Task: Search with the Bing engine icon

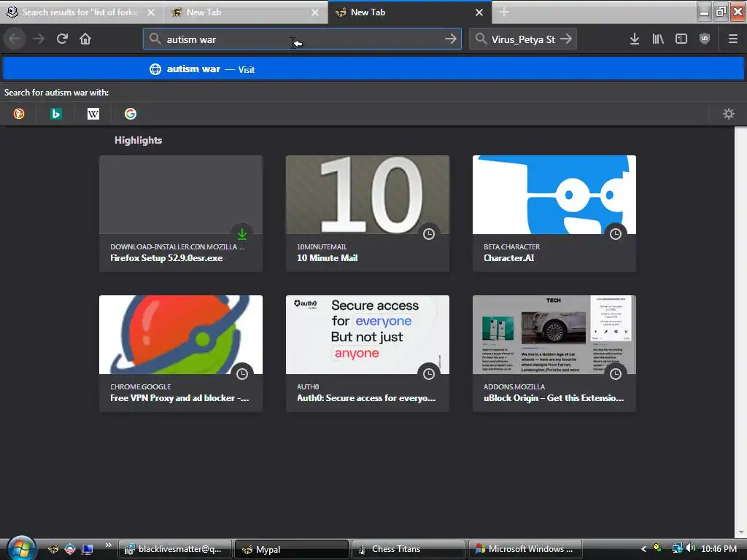Action: pyautogui.click(x=56, y=114)
